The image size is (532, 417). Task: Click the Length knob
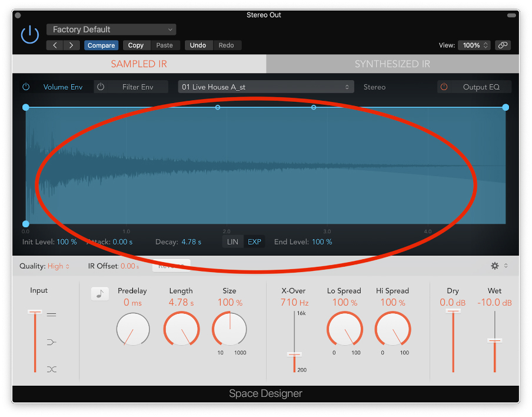pyautogui.click(x=181, y=329)
